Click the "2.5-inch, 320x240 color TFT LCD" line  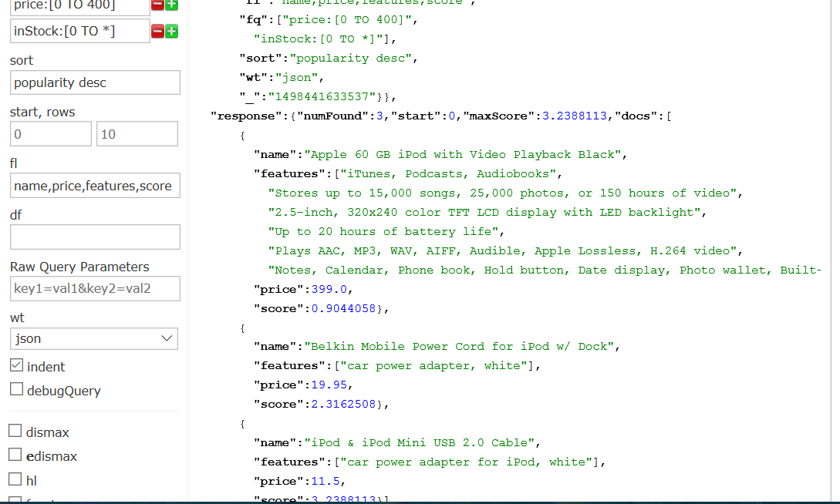pyautogui.click(x=484, y=213)
